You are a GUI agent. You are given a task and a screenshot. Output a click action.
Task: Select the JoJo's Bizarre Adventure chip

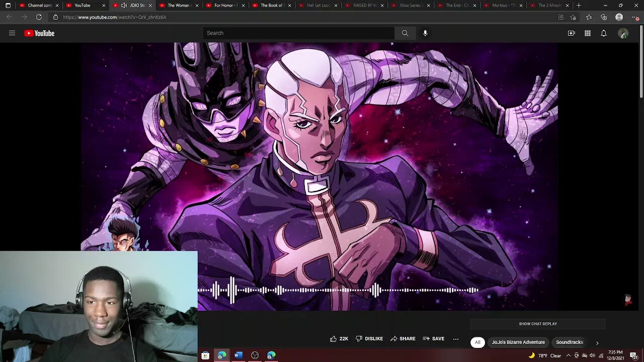(x=518, y=342)
